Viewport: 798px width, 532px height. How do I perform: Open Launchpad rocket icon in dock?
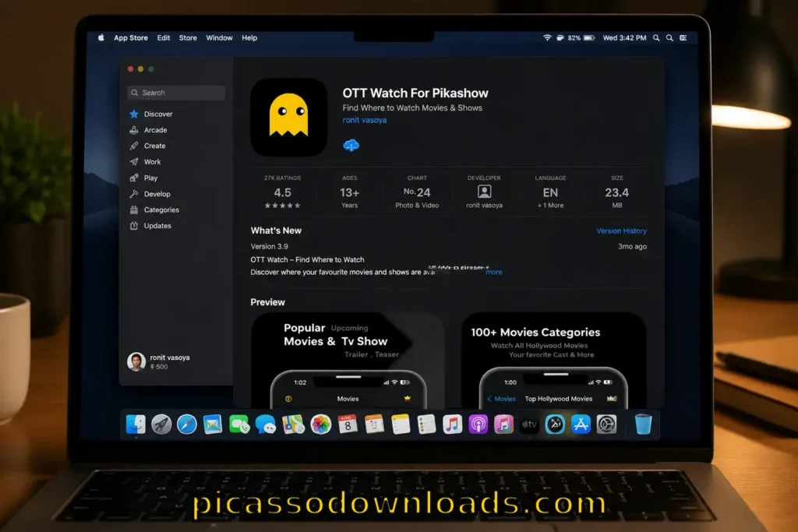161,425
